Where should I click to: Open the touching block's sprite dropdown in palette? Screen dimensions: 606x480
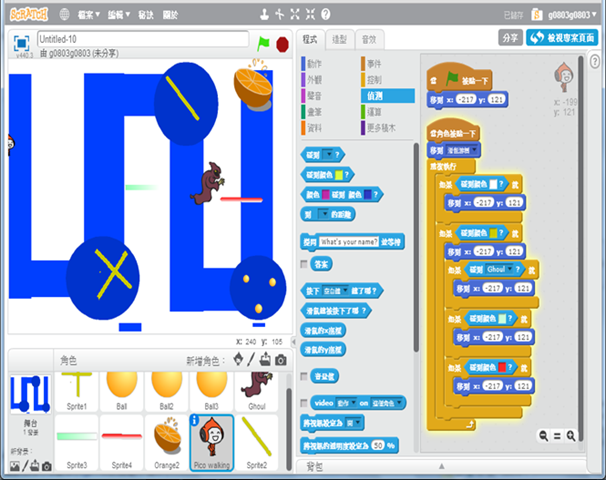328,155
